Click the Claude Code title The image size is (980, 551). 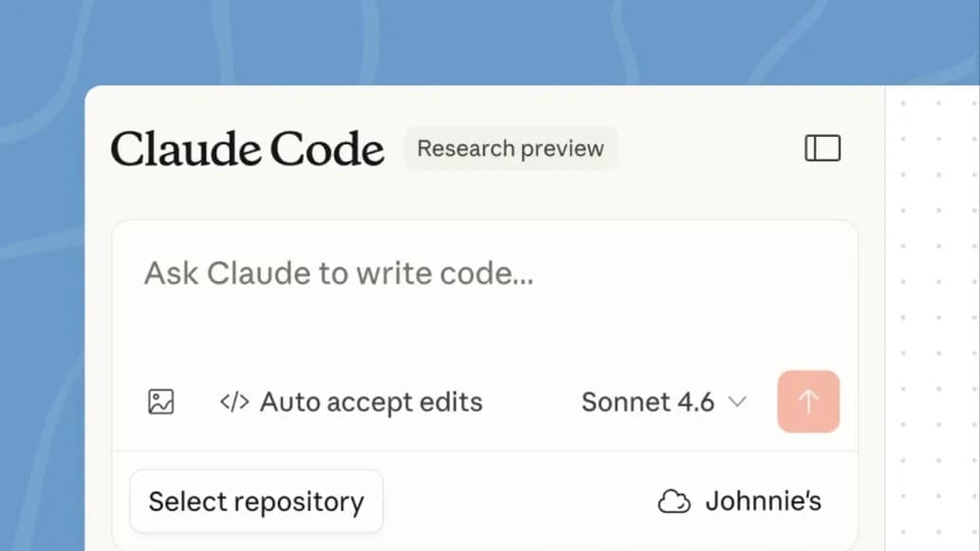(247, 149)
